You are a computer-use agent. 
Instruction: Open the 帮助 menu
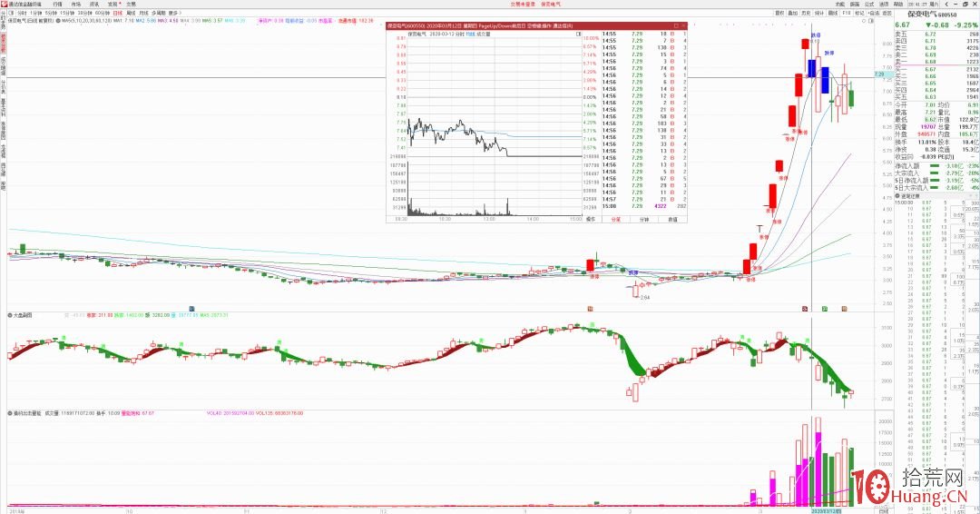898,5
